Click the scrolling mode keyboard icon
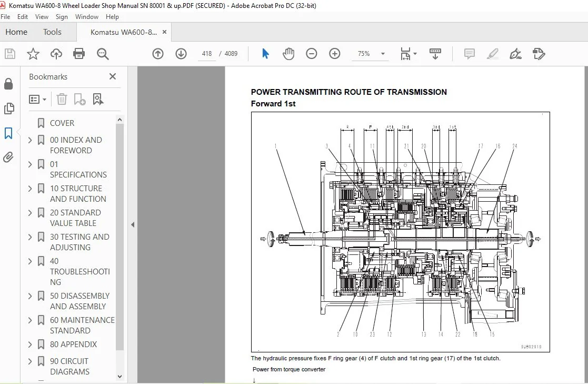588x384 pixels. [x=435, y=54]
